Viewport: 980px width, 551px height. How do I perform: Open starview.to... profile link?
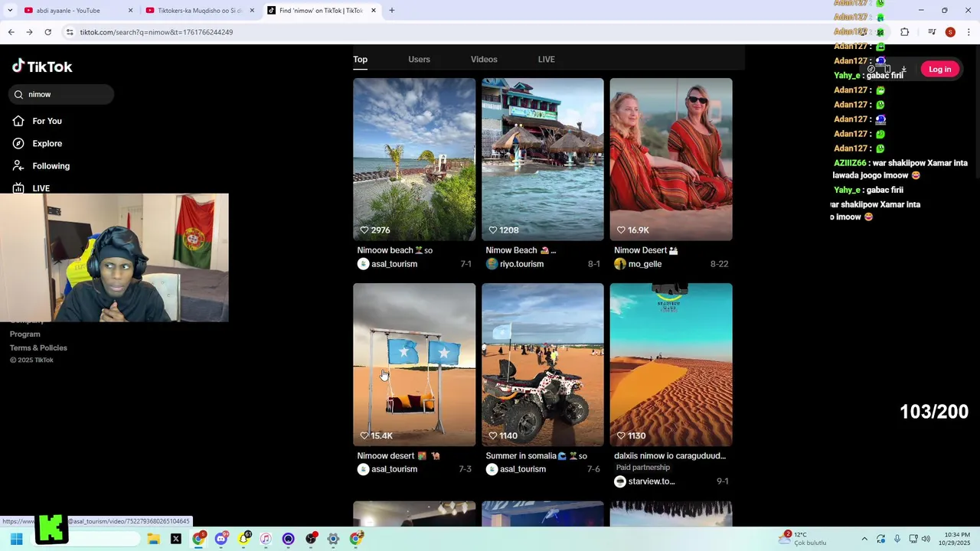pos(652,481)
